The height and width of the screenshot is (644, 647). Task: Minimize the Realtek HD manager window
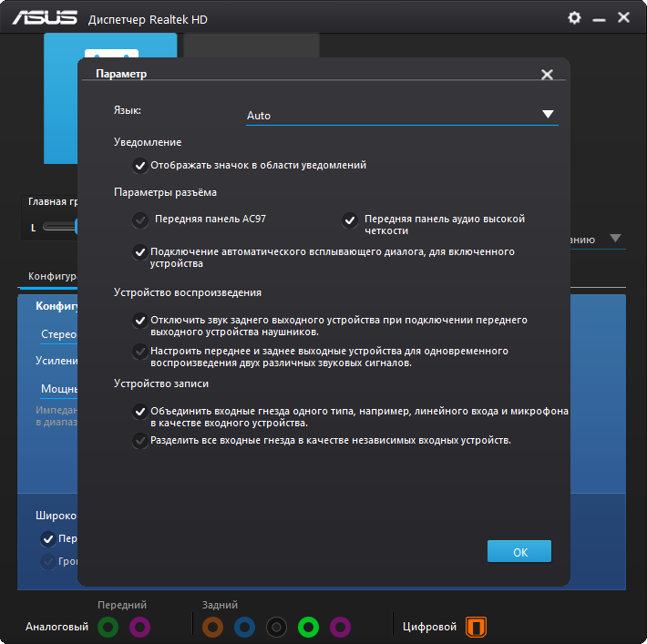(x=599, y=19)
